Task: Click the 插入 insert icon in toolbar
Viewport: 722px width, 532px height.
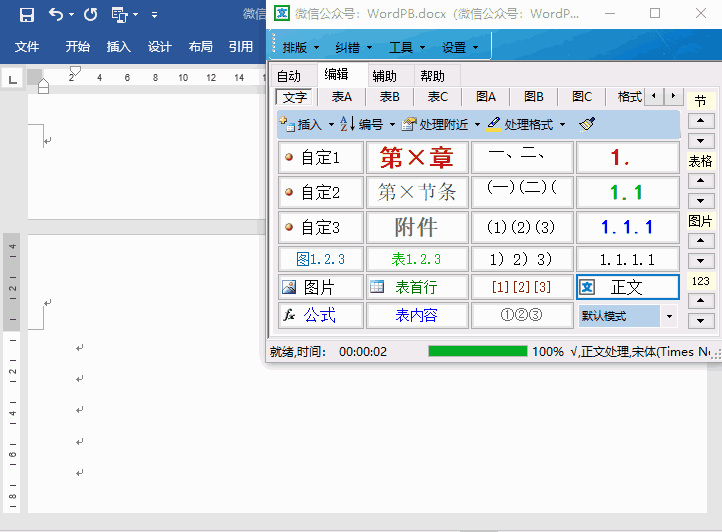Action: coord(287,124)
